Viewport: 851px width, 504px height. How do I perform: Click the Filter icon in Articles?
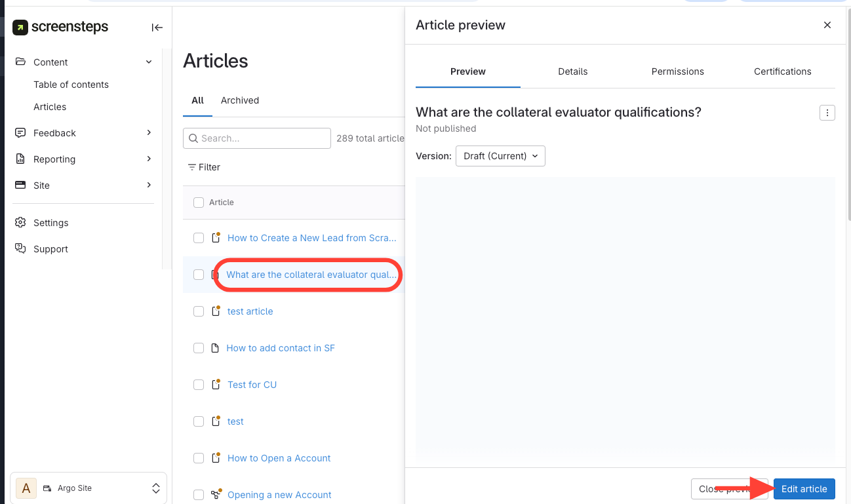192,167
